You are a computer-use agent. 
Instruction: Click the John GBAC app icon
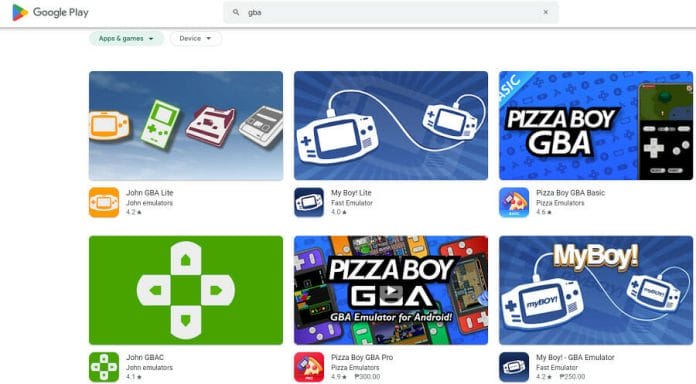tap(104, 367)
